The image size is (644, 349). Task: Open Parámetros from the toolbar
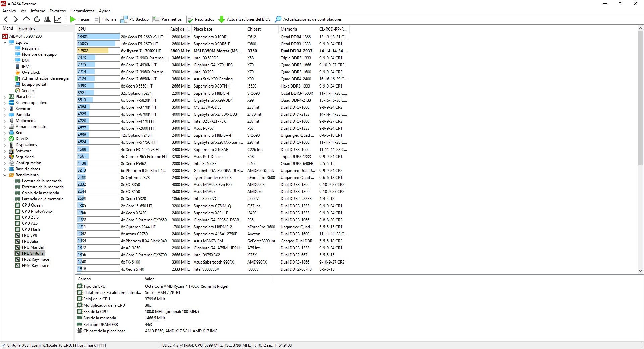pos(167,19)
